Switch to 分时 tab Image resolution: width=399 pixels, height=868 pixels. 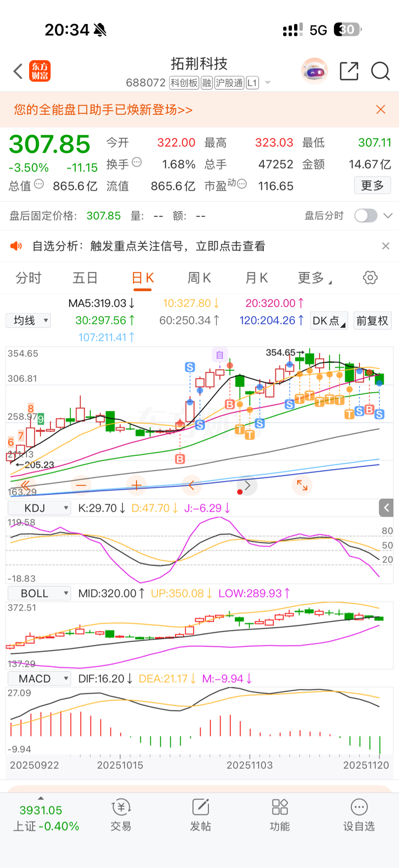(x=28, y=278)
